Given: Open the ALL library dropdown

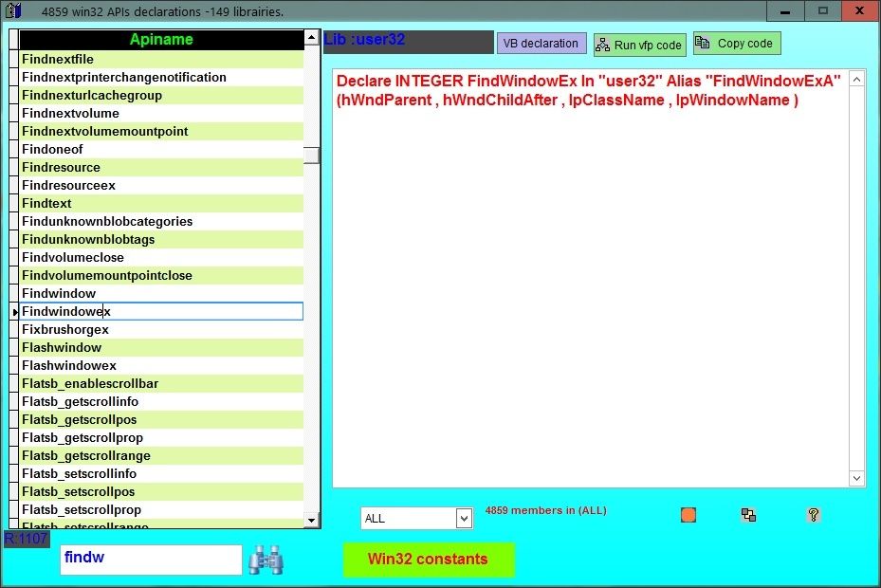Looking at the screenshot, I should click(464, 518).
